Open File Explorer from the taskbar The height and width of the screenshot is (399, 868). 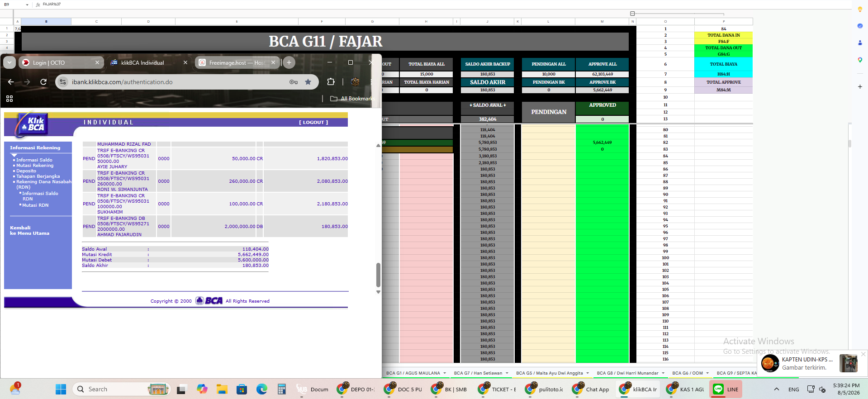click(x=222, y=389)
